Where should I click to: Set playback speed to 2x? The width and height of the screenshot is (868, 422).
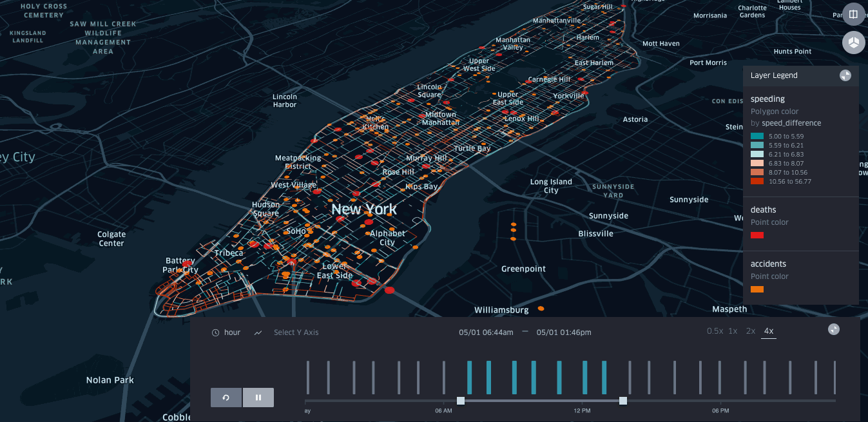(x=751, y=331)
